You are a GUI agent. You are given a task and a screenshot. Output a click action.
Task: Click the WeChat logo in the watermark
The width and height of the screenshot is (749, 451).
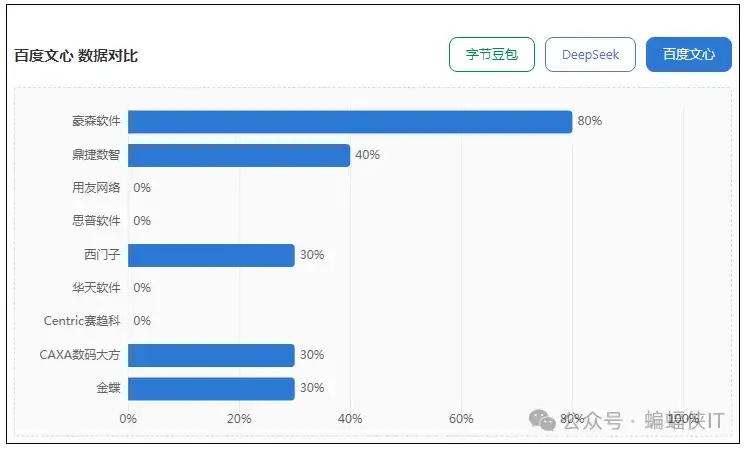(x=545, y=421)
